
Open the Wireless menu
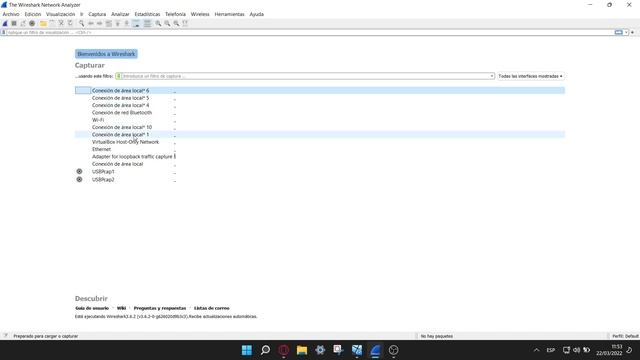click(x=200, y=14)
